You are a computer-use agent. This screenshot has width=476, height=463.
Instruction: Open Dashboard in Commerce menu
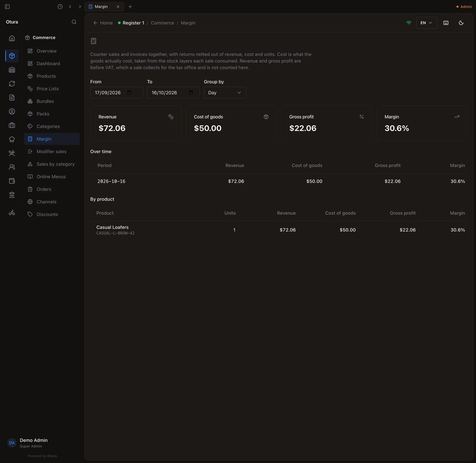(52, 64)
